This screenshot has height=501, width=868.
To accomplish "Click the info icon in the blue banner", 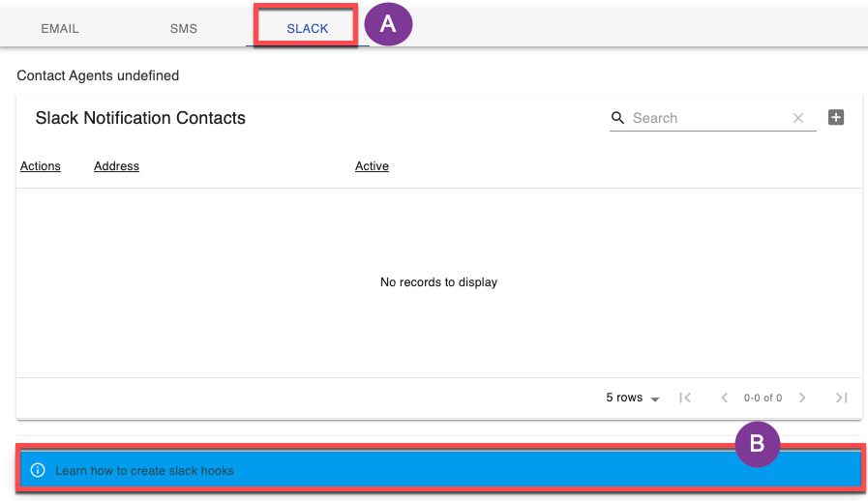I will click(38, 471).
